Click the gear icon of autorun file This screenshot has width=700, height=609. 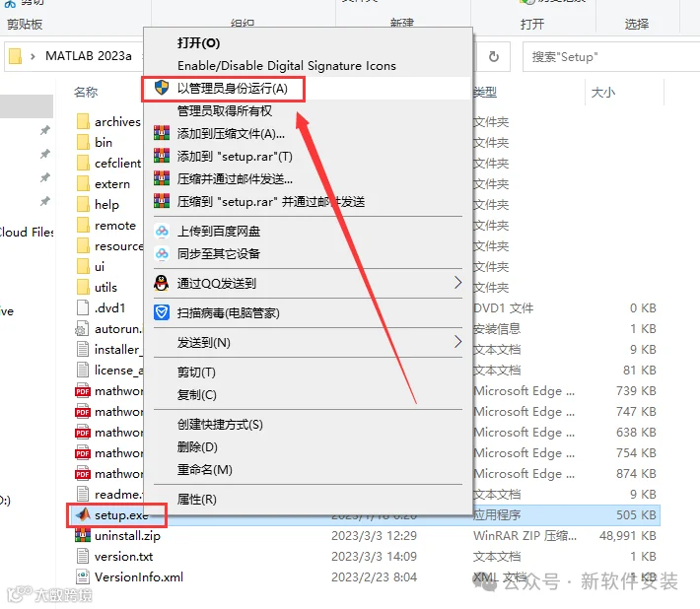click(82, 328)
